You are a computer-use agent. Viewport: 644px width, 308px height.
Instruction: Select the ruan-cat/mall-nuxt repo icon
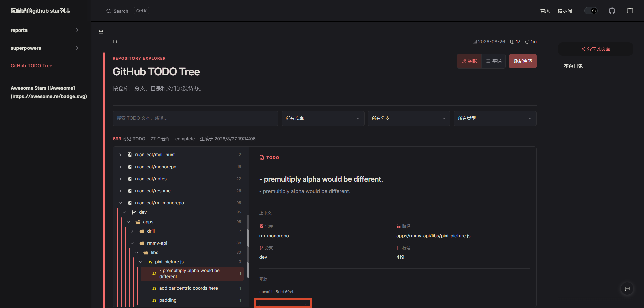(x=130, y=155)
